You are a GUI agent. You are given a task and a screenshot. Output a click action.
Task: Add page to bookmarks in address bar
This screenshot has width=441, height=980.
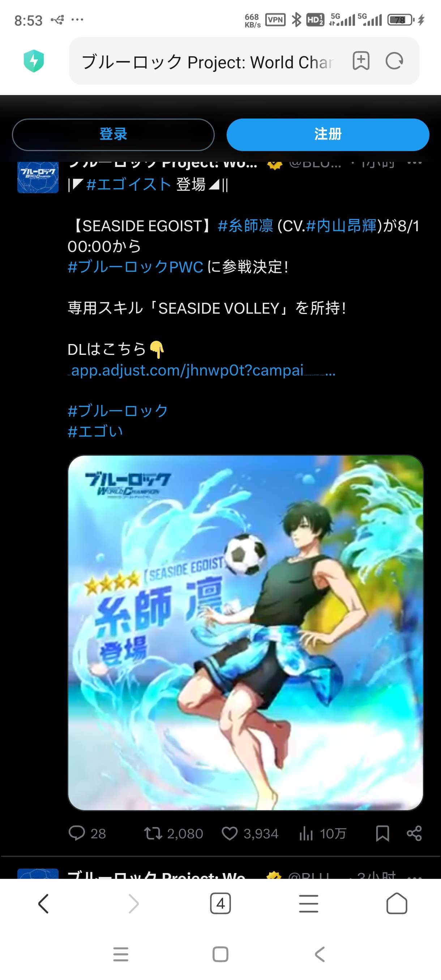click(x=361, y=61)
